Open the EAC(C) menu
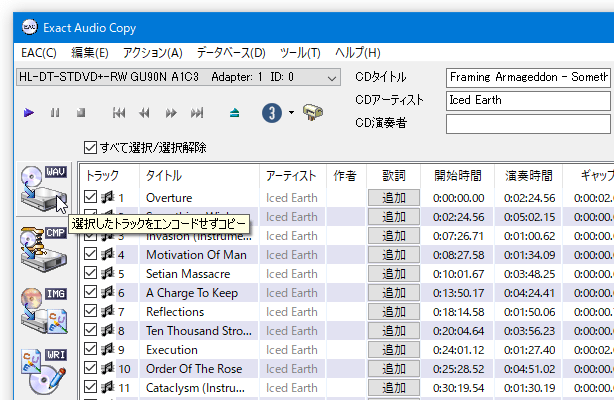 [39, 52]
